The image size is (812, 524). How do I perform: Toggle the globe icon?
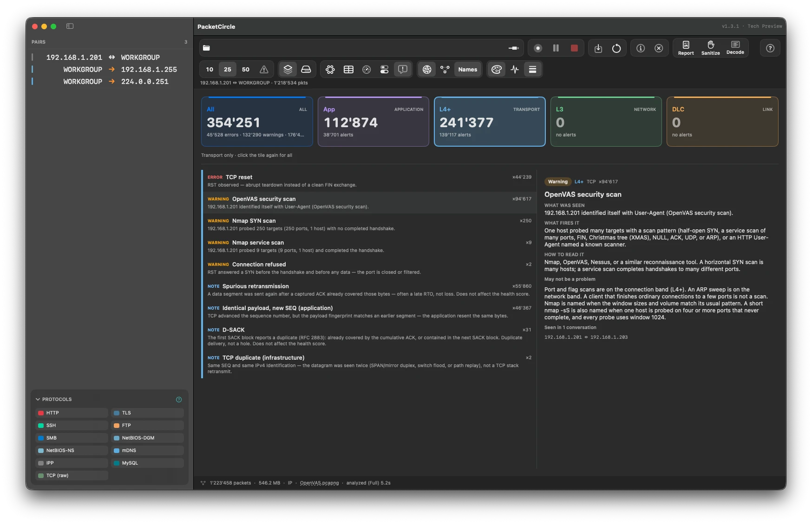[427, 70]
